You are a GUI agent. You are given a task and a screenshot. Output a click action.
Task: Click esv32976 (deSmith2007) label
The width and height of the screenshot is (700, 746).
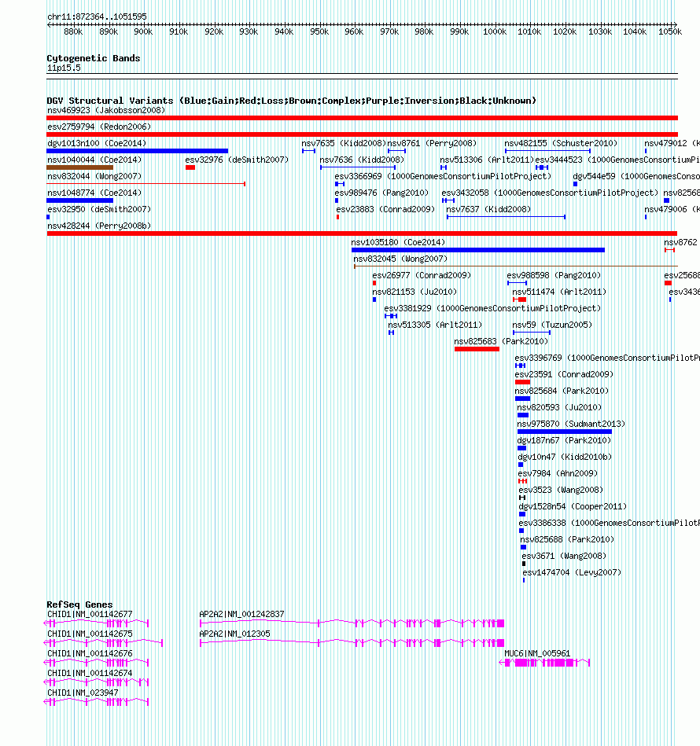(x=237, y=160)
